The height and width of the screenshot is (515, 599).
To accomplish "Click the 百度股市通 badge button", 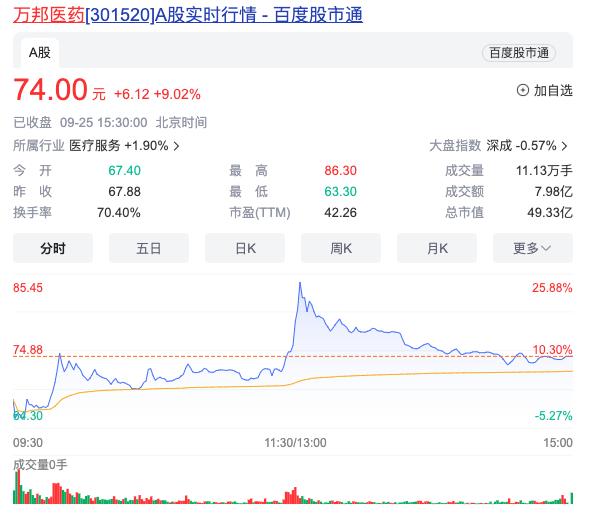I will pyautogui.click(x=519, y=53).
